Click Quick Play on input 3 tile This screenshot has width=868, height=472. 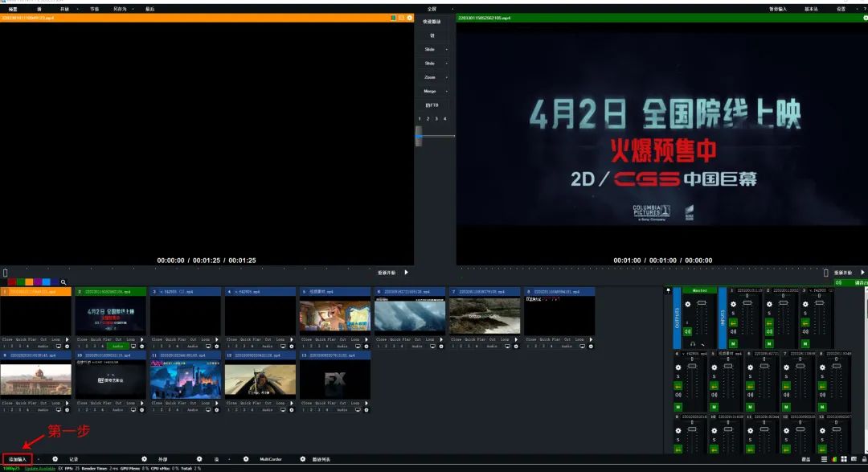(177, 339)
